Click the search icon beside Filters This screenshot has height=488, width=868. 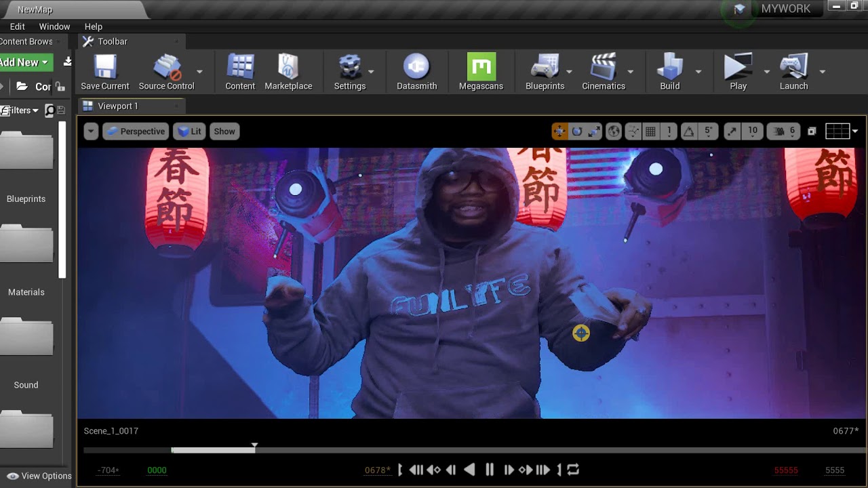coord(50,110)
